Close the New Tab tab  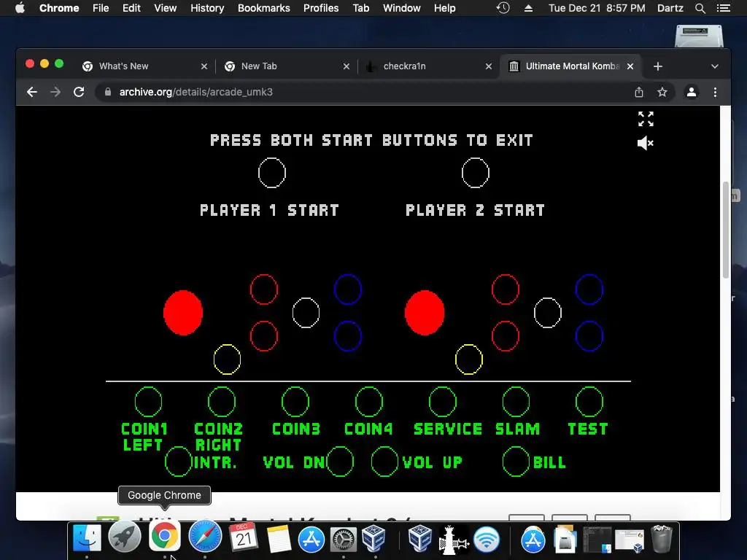[347, 66]
